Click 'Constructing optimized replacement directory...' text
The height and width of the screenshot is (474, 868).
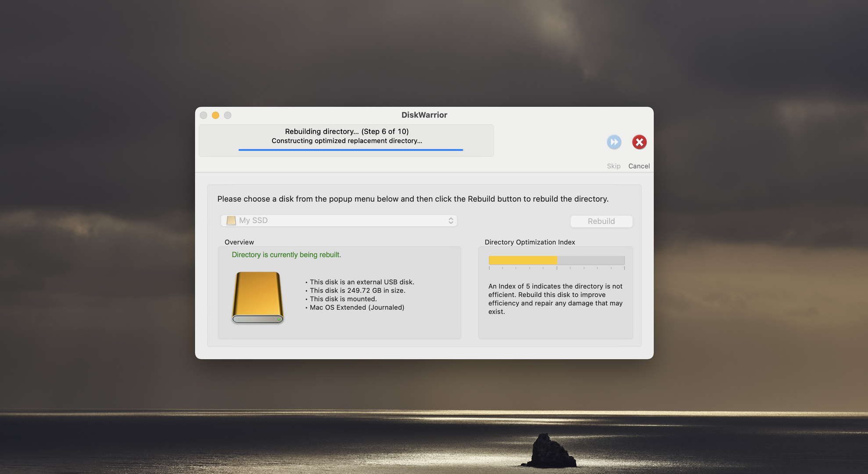[347, 141]
